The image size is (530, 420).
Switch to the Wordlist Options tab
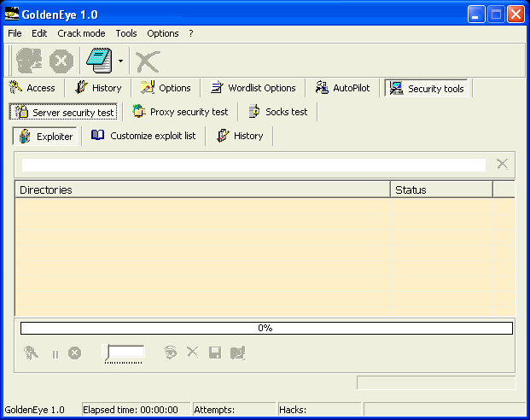point(253,88)
